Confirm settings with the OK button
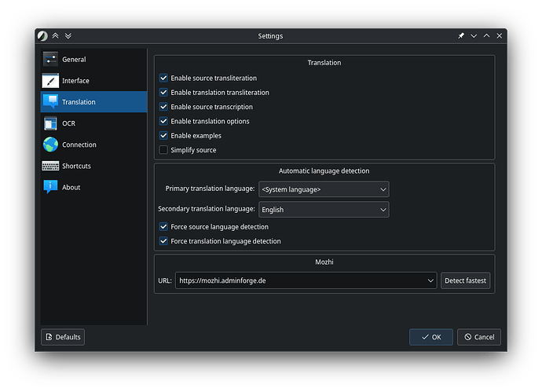 pos(430,337)
